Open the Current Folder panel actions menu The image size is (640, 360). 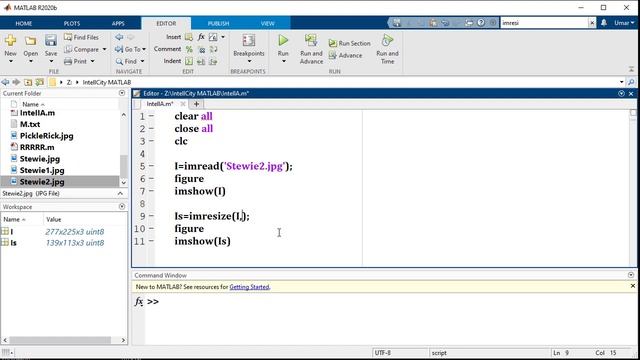tap(122, 93)
